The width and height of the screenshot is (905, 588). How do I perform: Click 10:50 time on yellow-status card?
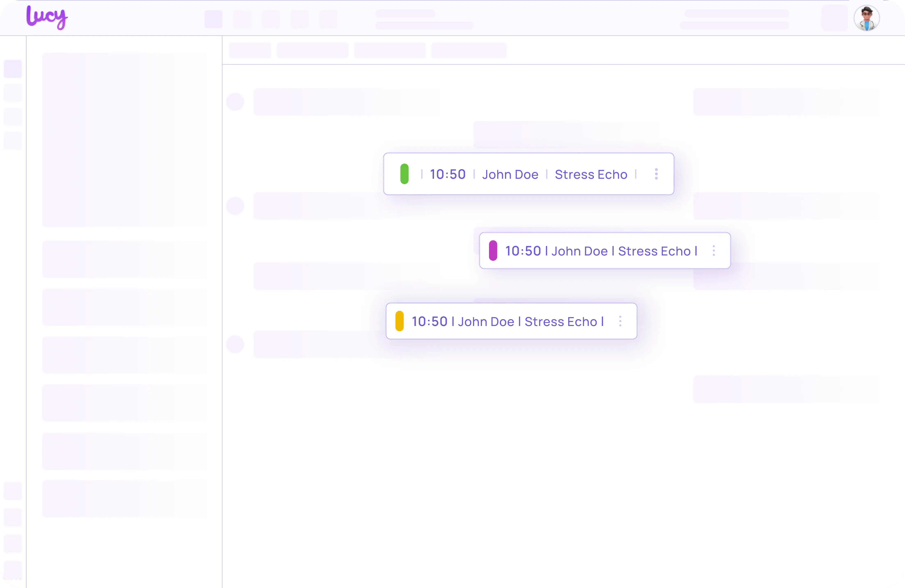429,322
